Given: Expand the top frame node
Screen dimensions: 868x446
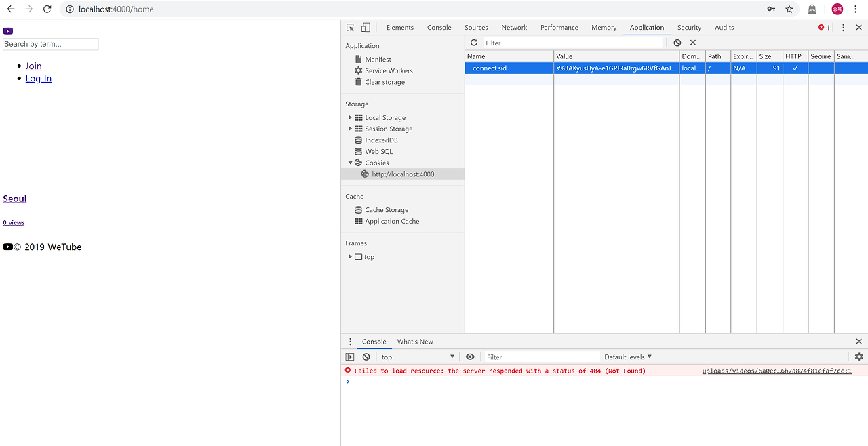Looking at the screenshot, I should 351,257.
